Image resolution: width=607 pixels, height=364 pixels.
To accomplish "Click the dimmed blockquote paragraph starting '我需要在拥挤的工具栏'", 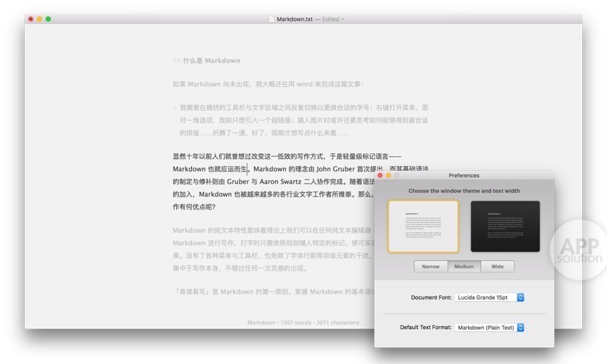I will click(303, 120).
